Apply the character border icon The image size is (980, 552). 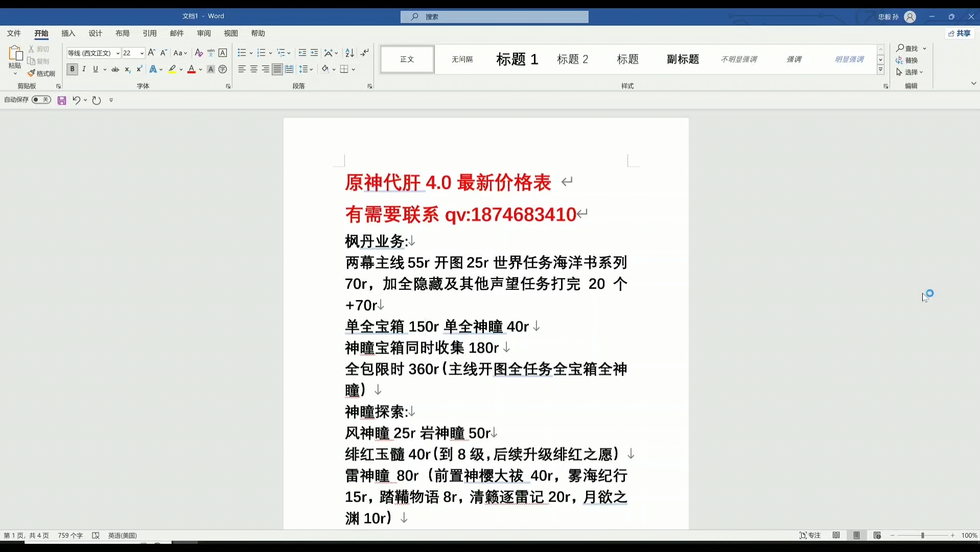tap(223, 53)
